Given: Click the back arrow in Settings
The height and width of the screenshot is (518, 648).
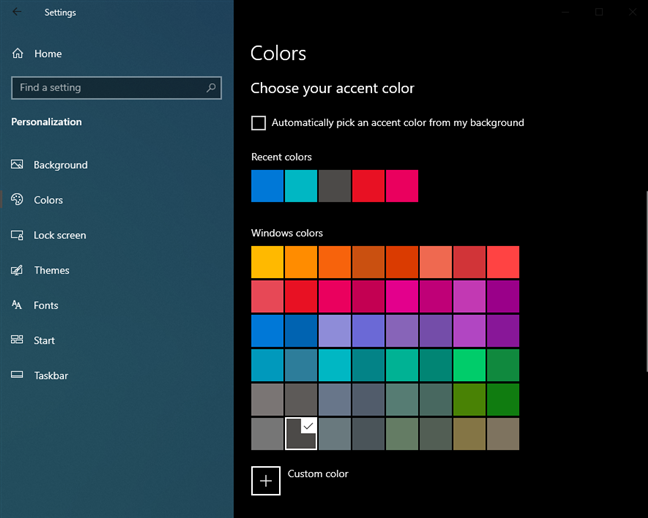Looking at the screenshot, I should 17,13.
